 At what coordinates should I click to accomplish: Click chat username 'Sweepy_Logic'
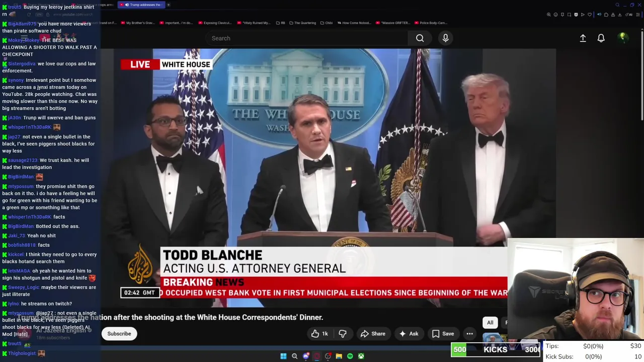click(24, 288)
